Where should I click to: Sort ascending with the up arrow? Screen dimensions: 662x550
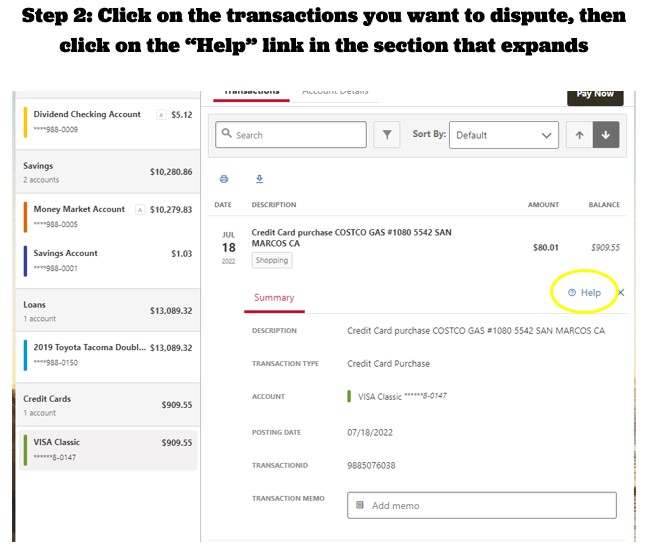(579, 135)
